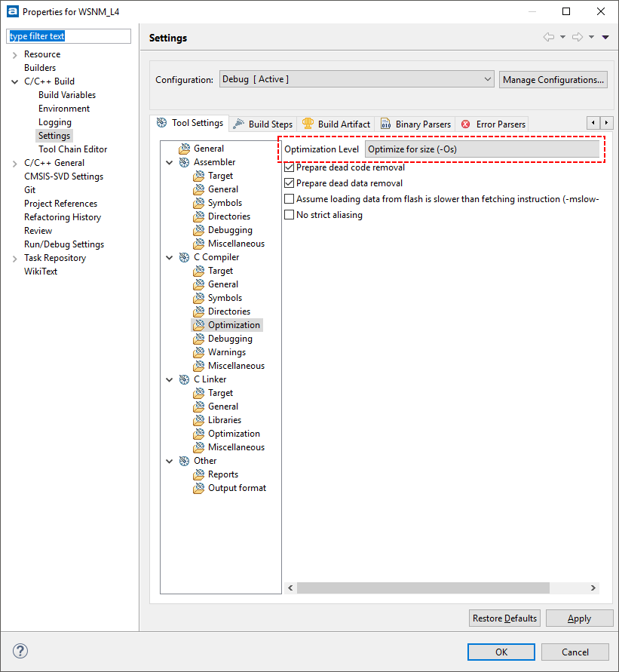Enable No strict aliasing option
The height and width of the screenshot is (672, 619).
(290, 215)
